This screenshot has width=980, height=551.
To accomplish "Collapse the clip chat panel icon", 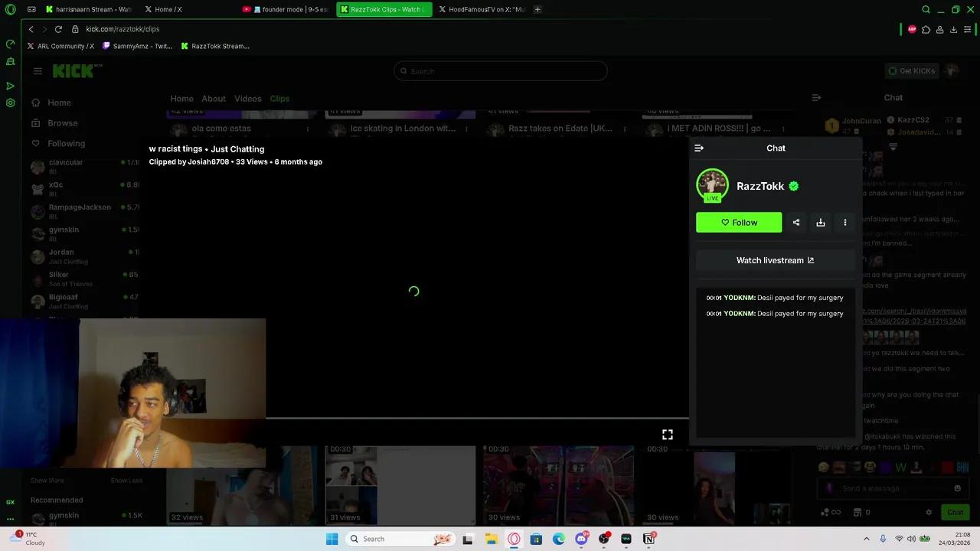I will tap(698, 148).
